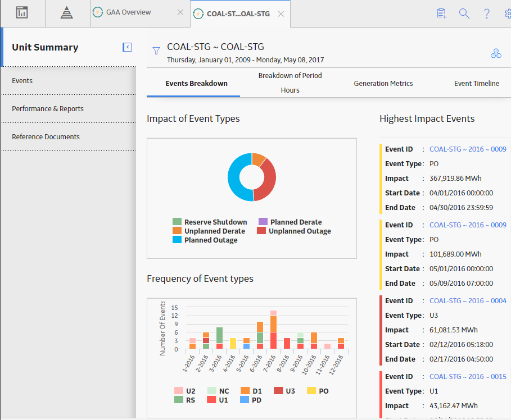Click the GAA Overview tab icon
The height and width of the screenshot is (420, 511).
pyautogui.click(x=98, y=12)
